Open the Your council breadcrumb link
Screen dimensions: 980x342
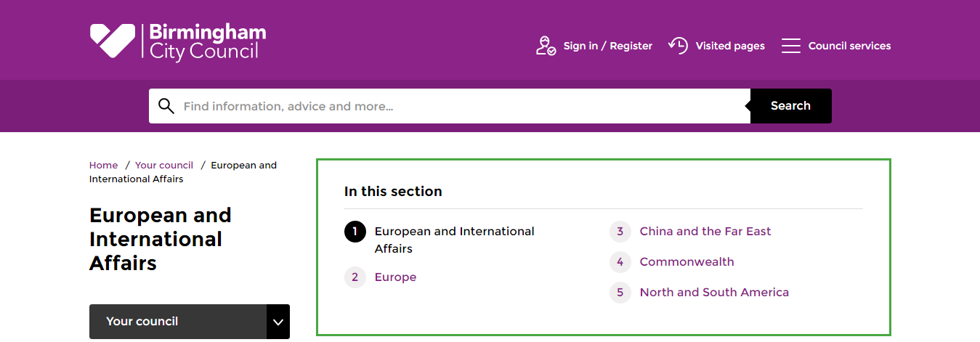click(164, 166)
